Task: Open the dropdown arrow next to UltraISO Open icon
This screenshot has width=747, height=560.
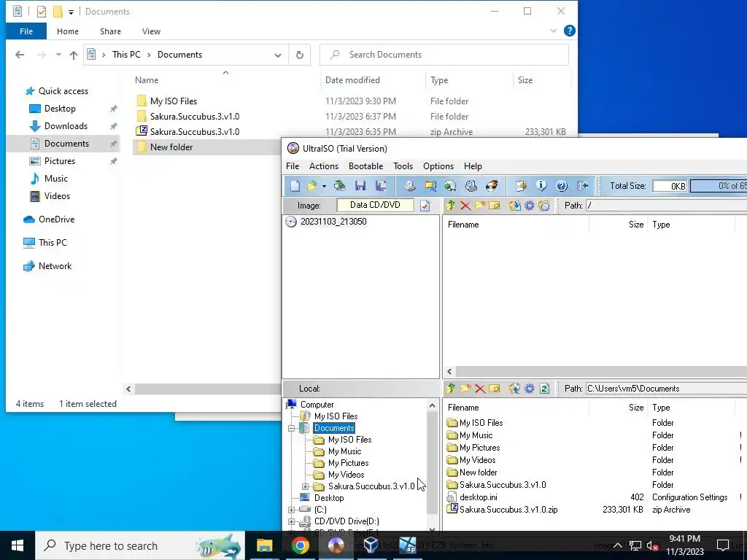Action: [324, 186]
